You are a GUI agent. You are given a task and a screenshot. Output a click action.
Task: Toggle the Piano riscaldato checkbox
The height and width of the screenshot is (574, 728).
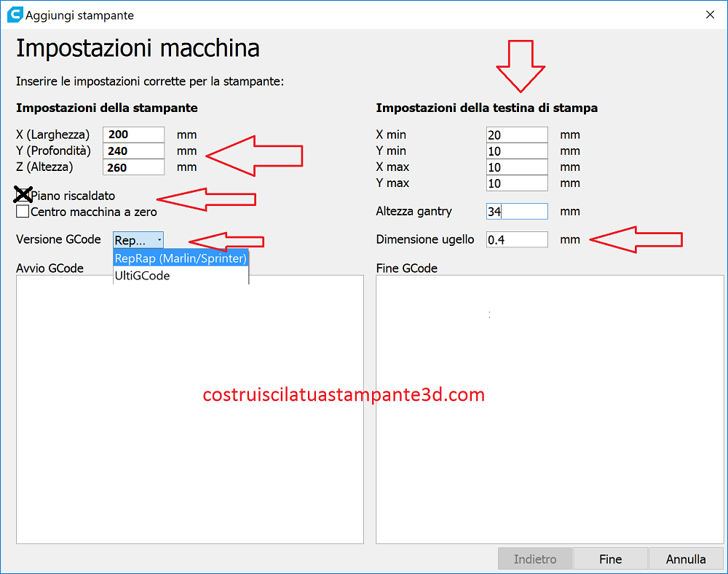tap(23, 195)
